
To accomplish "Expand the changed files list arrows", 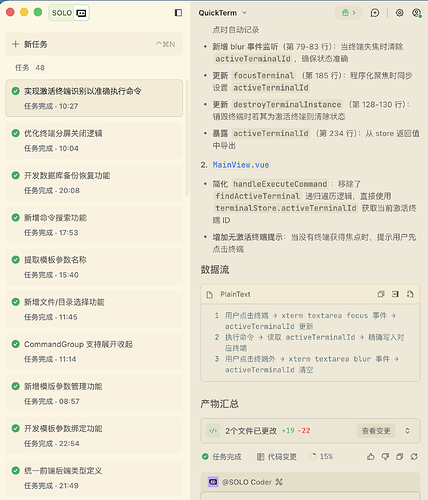I will click(407, 431).
